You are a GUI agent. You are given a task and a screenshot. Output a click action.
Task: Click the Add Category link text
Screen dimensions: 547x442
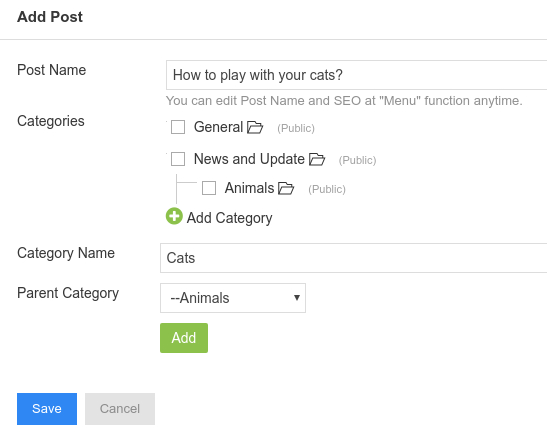pyautogui.click(x=229, y=218)
